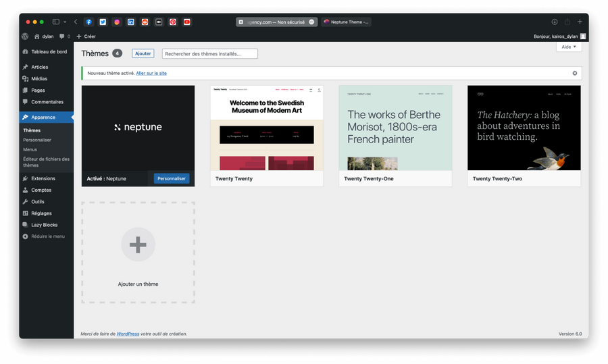Open the Outils menu

(46, 202)
